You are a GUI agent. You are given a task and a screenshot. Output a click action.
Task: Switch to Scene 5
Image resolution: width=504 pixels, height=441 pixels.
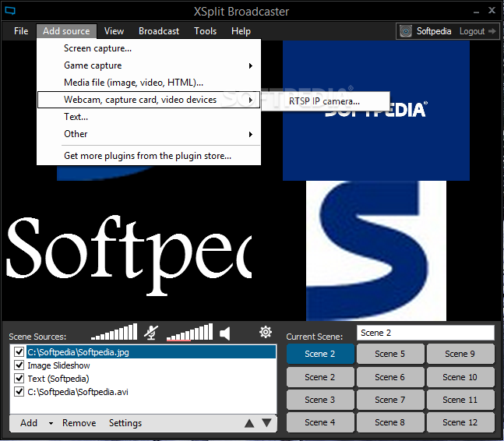390,354
